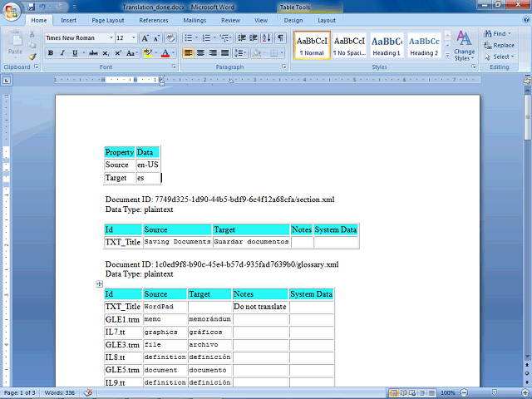The height and width of the screenshot is (399, 532).
Task: Open numbering list dropdown arrow
Action: [x=214, y=38]
